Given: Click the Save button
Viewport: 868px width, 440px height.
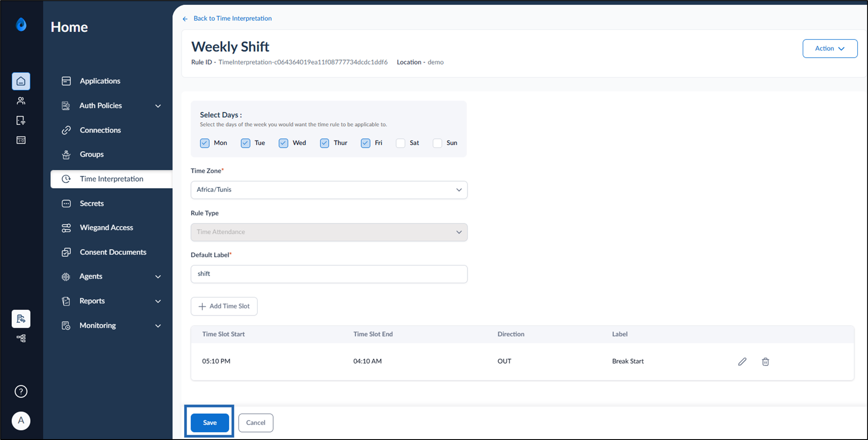Looking at the screenshot, I should 210,423.
